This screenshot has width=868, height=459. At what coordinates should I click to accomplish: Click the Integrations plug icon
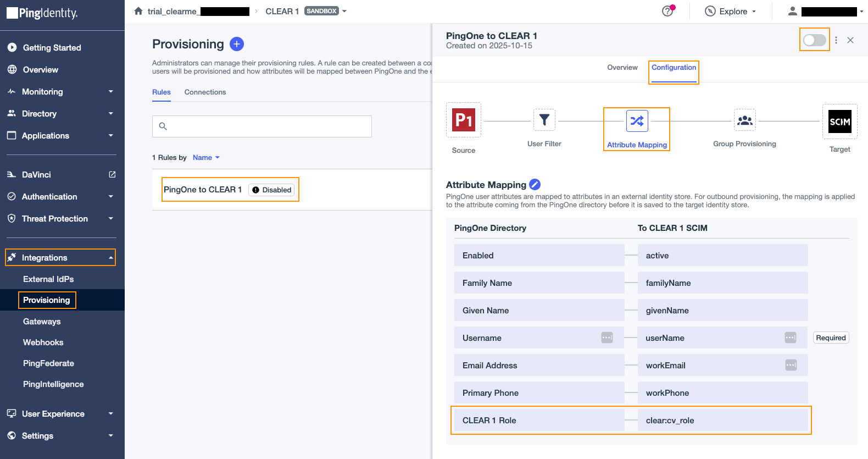pyautogui.click(x=12, y=257)
